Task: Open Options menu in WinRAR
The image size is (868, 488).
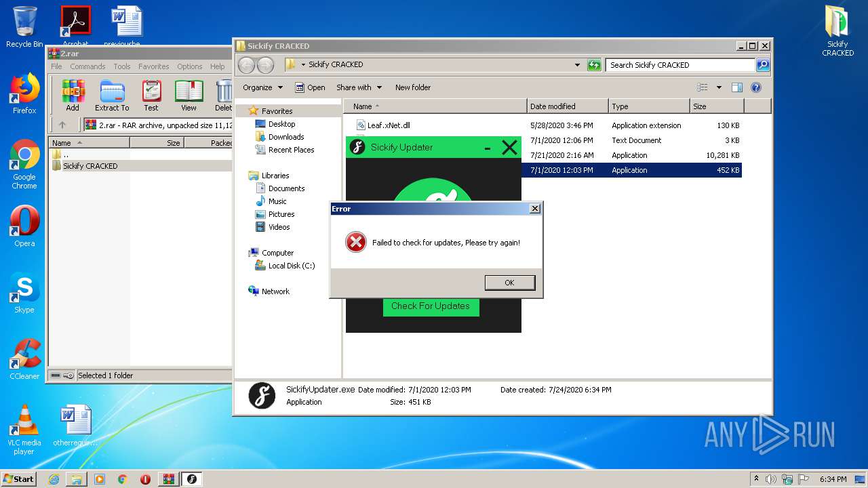Action: pos(190,66)
